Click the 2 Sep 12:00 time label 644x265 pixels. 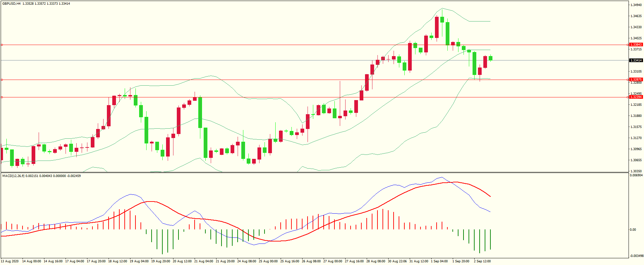coord(482,261)
